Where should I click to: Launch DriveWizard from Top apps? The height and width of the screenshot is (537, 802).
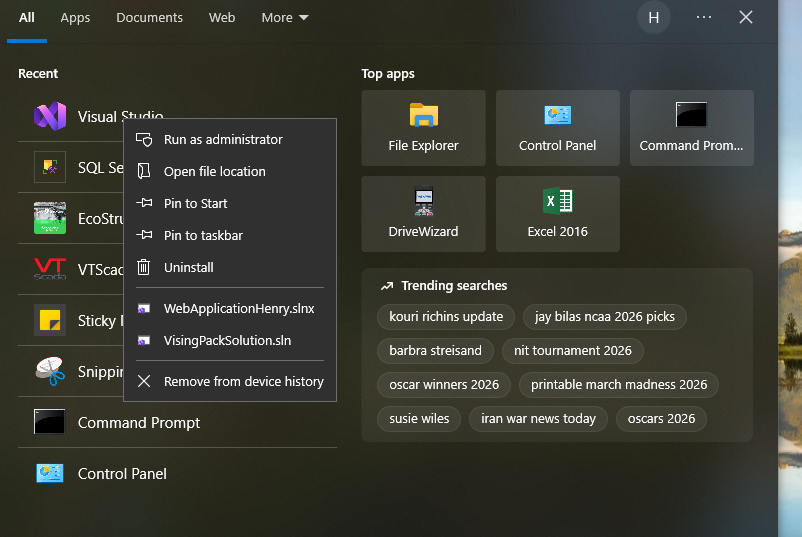(x=423, y=213)
